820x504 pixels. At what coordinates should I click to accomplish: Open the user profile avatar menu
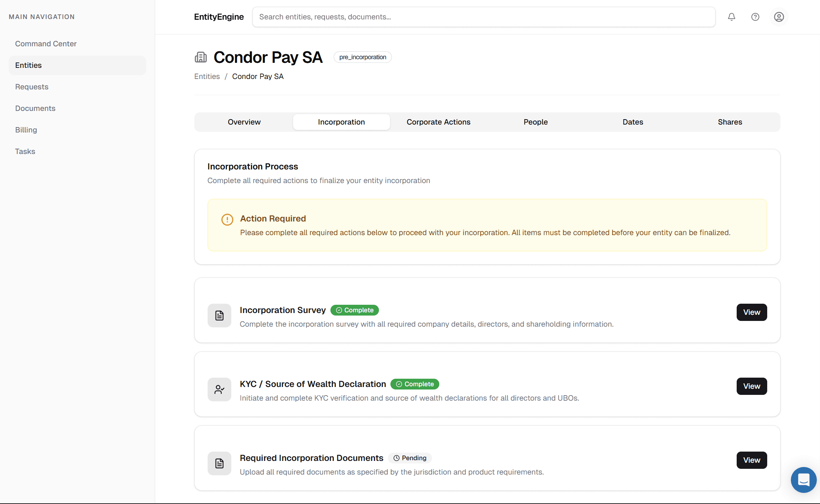click(x=779, y=17)
